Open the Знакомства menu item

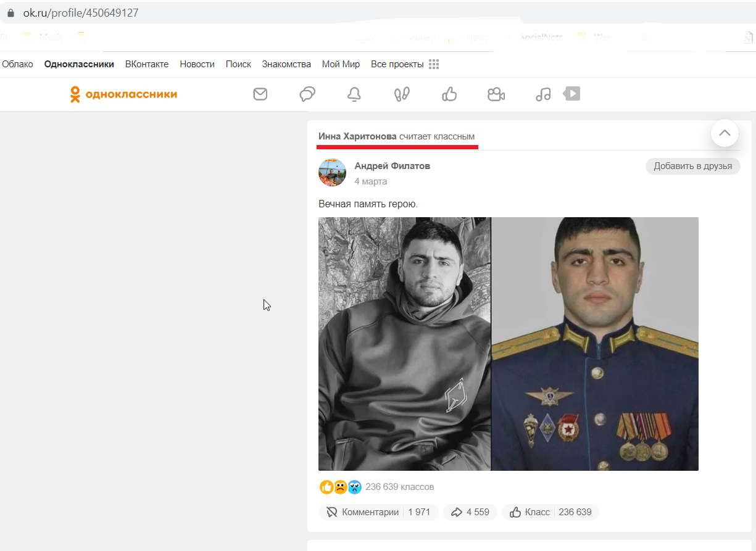click(x=286, y=64)
